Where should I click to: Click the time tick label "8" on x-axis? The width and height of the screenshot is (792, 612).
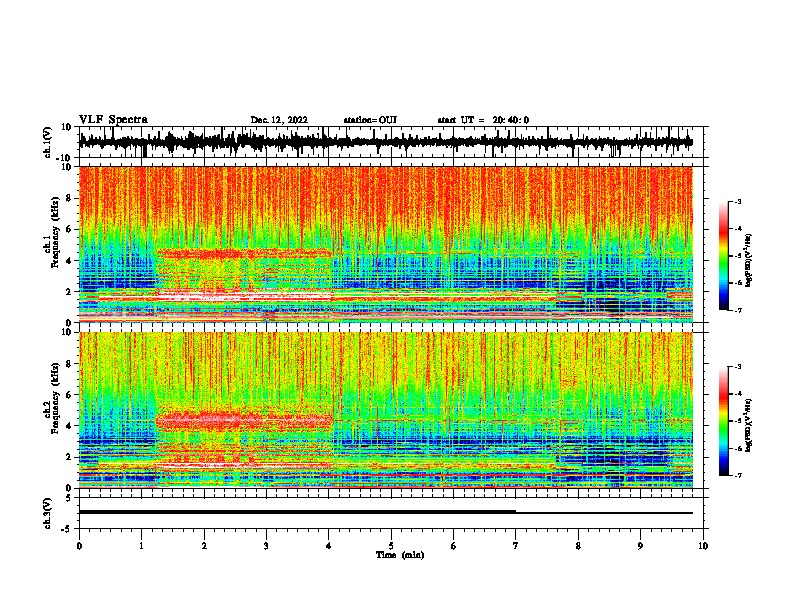[x=578, y=546]
